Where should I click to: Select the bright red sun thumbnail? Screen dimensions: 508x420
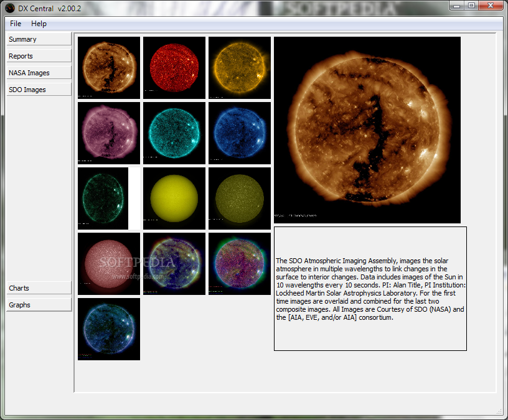coord(174,68)
